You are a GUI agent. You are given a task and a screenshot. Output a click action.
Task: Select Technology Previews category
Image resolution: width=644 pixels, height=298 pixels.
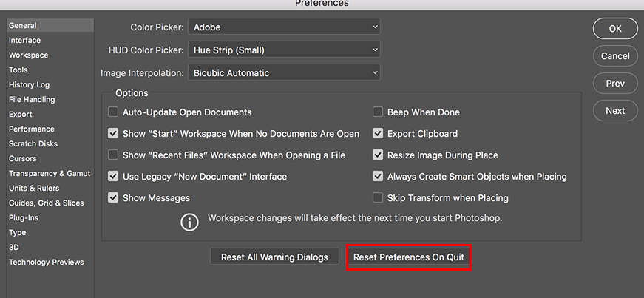(46, 263)
